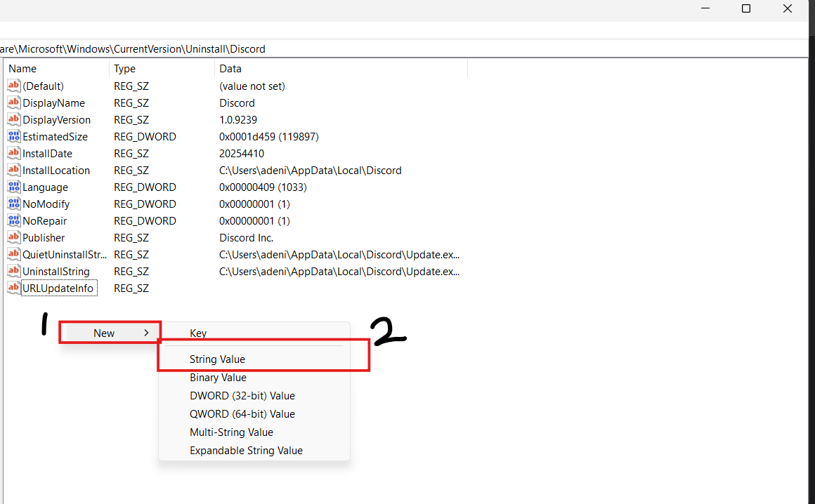Select the Language value name
The image size is (815, 504).
tap(45, 187)
